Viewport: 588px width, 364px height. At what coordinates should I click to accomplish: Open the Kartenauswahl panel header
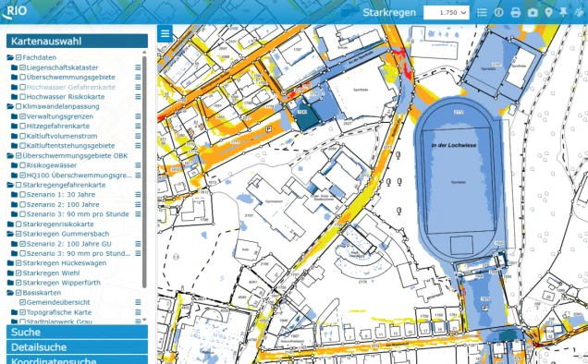(x=77, y=41)
